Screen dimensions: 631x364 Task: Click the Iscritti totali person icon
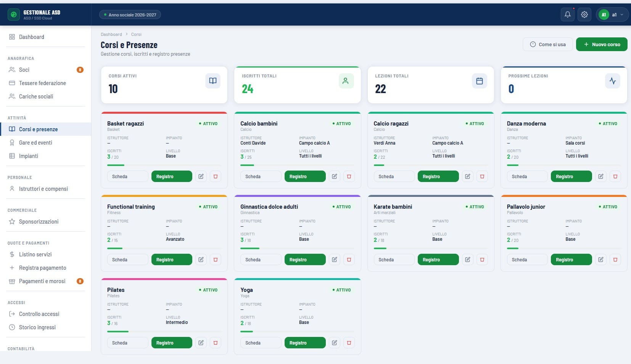click(x=346, y=81)
